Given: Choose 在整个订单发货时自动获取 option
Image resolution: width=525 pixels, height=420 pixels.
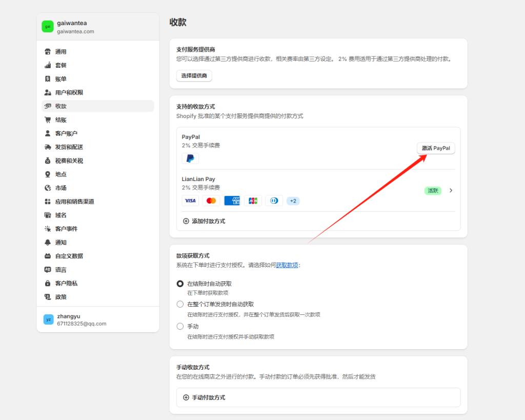Looking at the screenshot, I should coord(180,303).
